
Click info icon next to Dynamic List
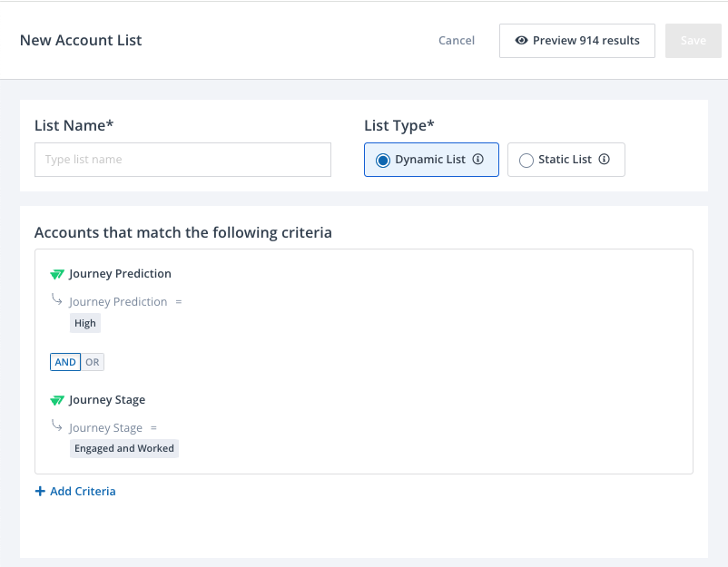[x=477, y=159]
